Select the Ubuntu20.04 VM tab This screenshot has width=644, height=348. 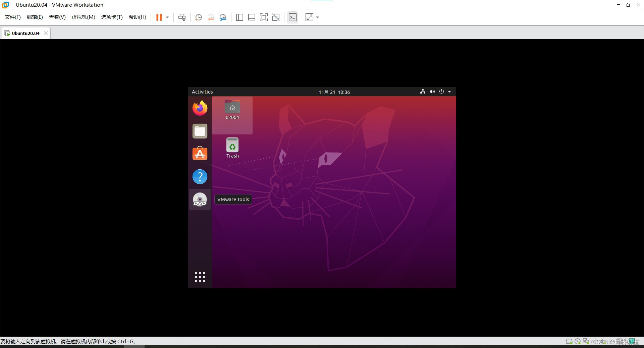[25, 33]
